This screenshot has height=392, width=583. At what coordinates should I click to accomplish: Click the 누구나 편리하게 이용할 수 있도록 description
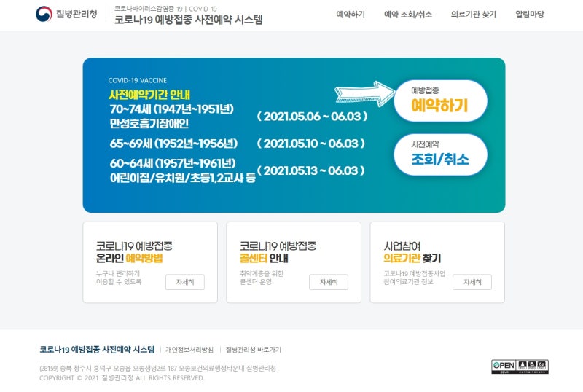[119, 278]
